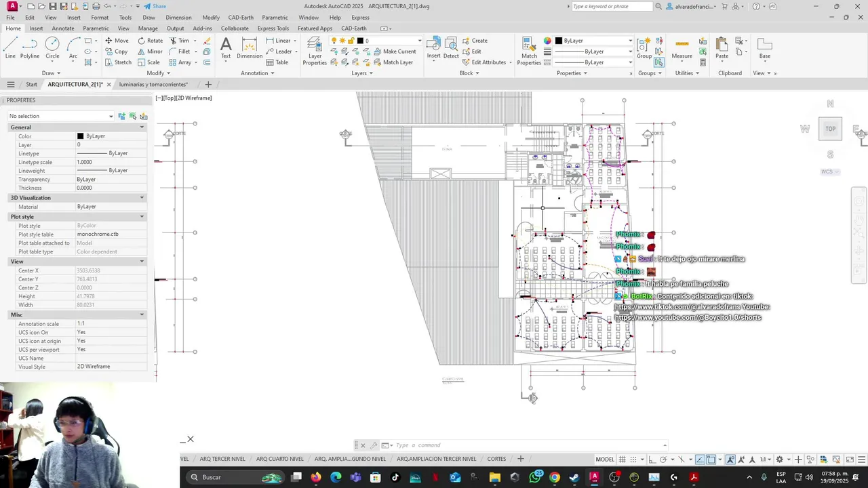Activate the Trim command
The height and width of the screenshot is (488, 868).
179,41
